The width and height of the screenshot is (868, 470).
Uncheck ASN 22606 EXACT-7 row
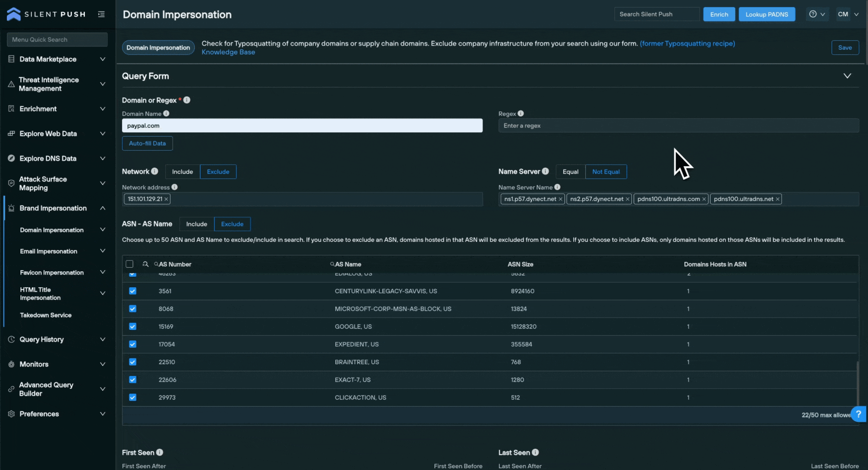[133, 380]
